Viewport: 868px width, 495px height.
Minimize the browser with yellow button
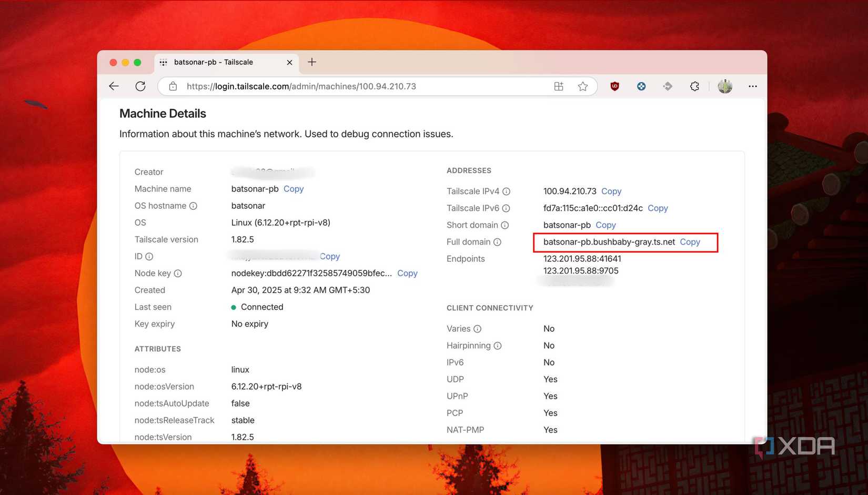[x=125, y=63]
